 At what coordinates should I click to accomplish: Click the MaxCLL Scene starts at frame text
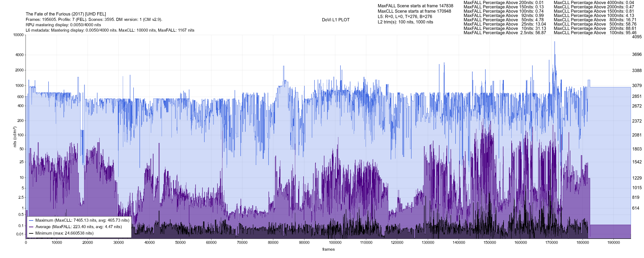coord(414,11)
